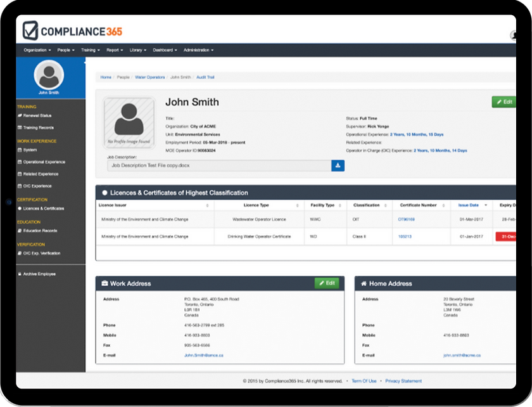Click the work e-mail link
Image resolution: width=532 pixels, height=407 pixels.
[203, 356]
